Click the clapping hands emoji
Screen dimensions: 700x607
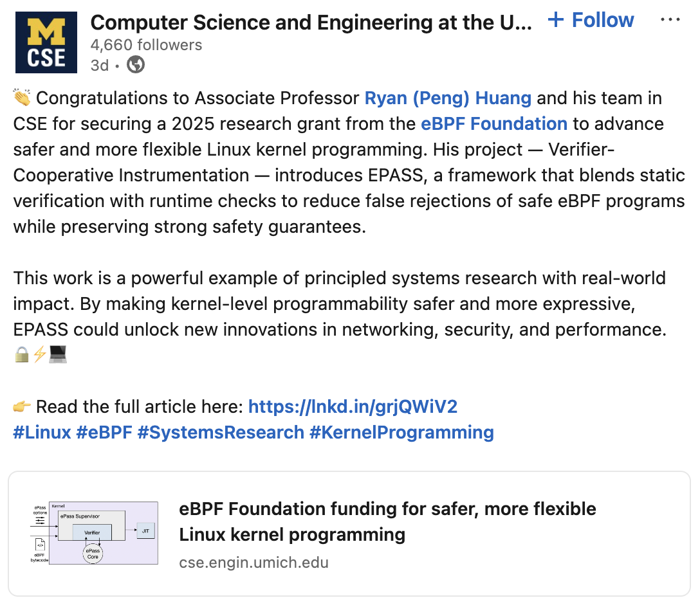click(x=22, y=98)
